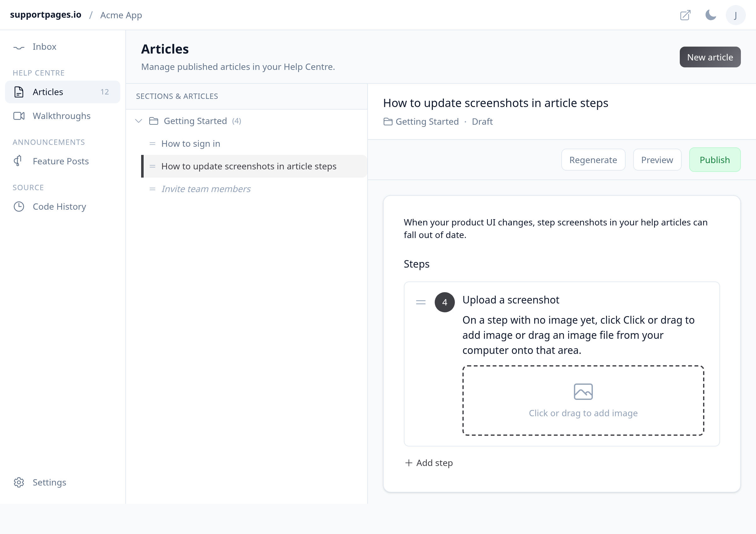Click the folder icon in the article breadcrumb
This screenshot has width=756, height=534.
[388, 122]
